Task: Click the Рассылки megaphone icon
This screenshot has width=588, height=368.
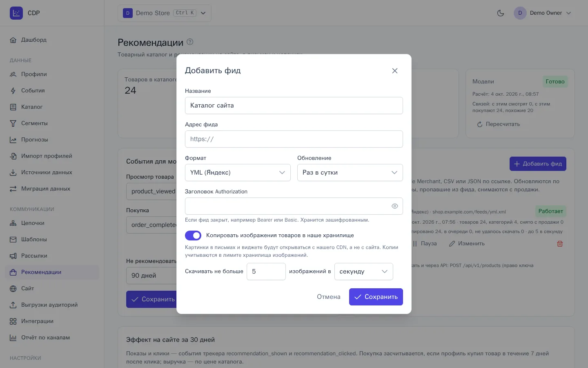Action: 13,256
